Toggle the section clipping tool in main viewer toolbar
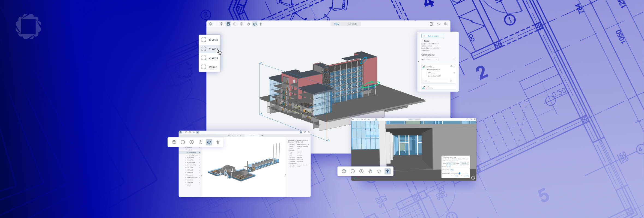 click(x=228, y=24)
